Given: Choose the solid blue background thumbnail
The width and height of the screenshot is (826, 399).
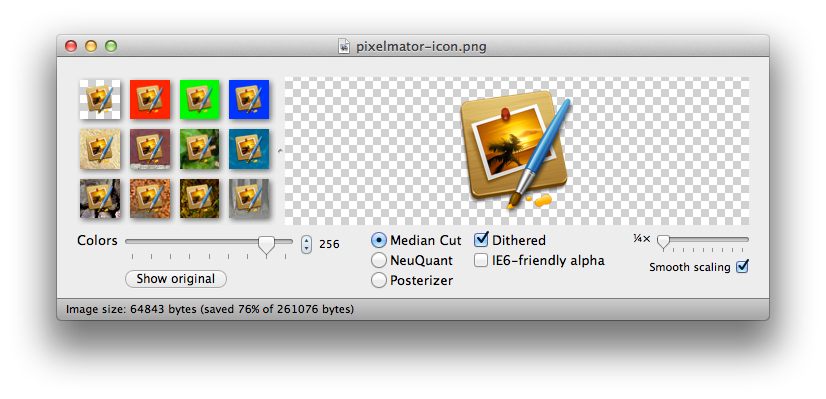Looking at the screenshot, I should [x=249, y=99].
